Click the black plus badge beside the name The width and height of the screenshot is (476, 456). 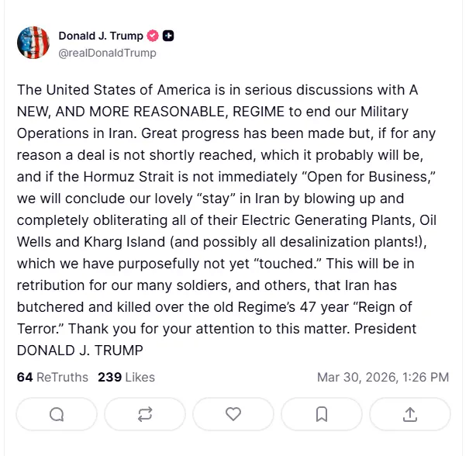tap(168, 36)
